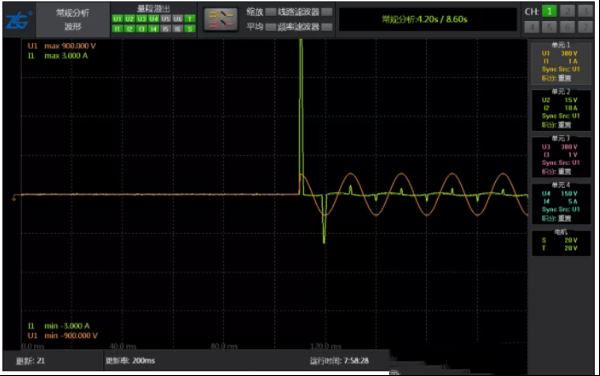
Task: Enable the 频率滤波器 checkbox
Action: [327, 27]
